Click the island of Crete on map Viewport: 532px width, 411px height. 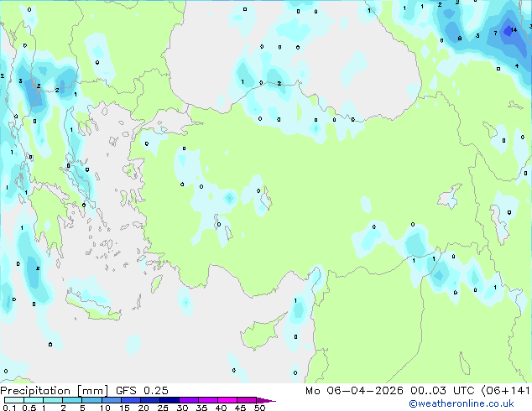point(92,304)
